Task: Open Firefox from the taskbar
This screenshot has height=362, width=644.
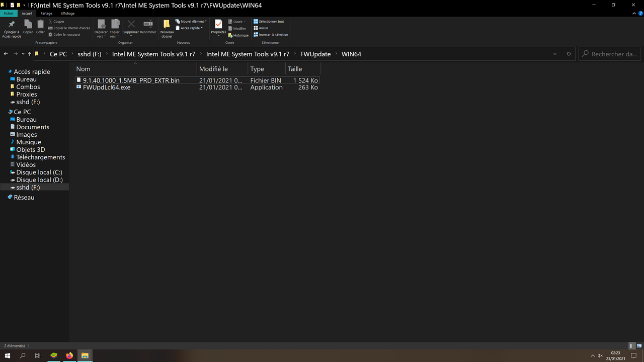Action: (69, 355)
